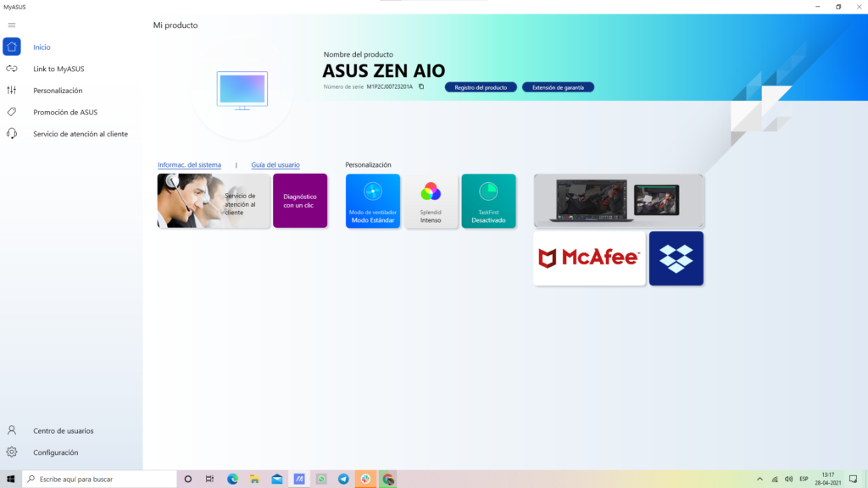Copy the serial number with the copy icon
This screenshot has height=488, width=868.
point(421,86)
